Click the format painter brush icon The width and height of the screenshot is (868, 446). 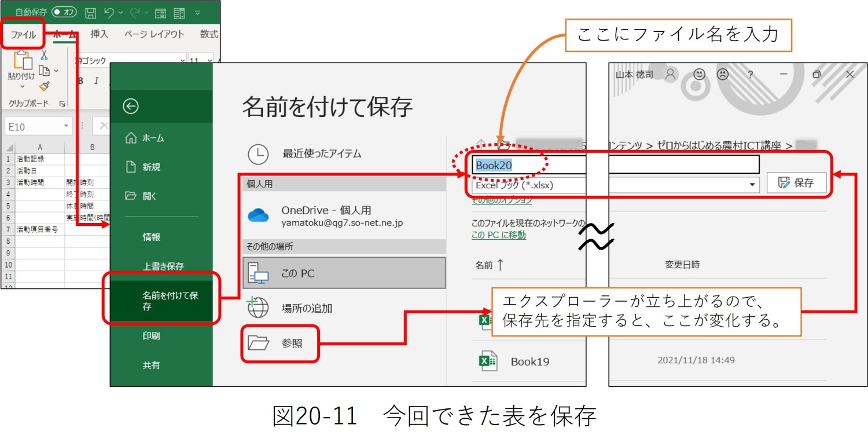pos(45,86)
